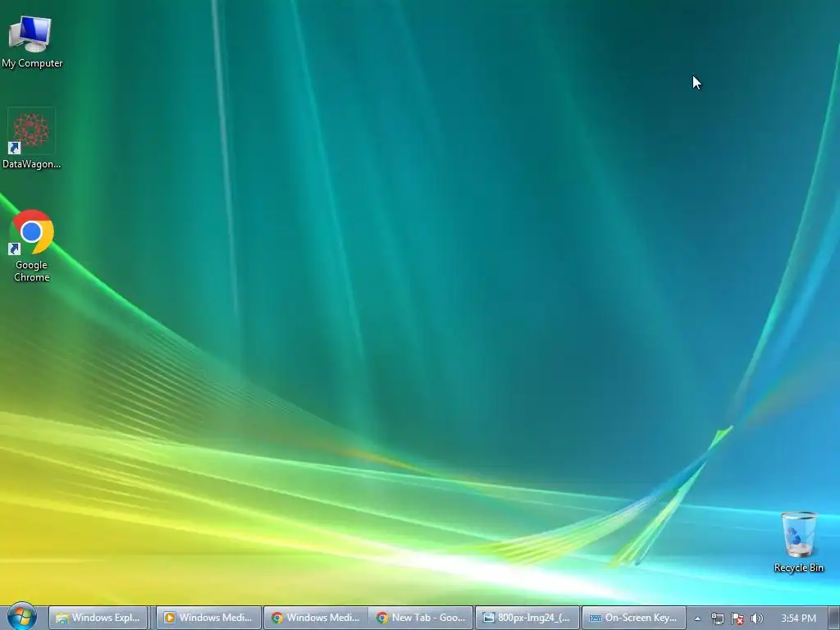Click Show Desktop strip at taskbar end

point(834,618)
